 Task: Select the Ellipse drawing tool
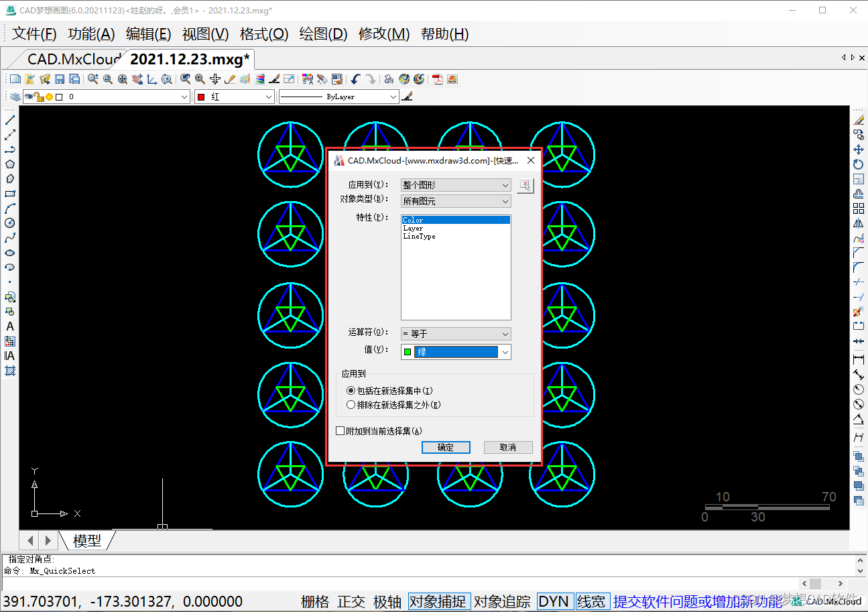pyautogui.click(x=10, y=253)
